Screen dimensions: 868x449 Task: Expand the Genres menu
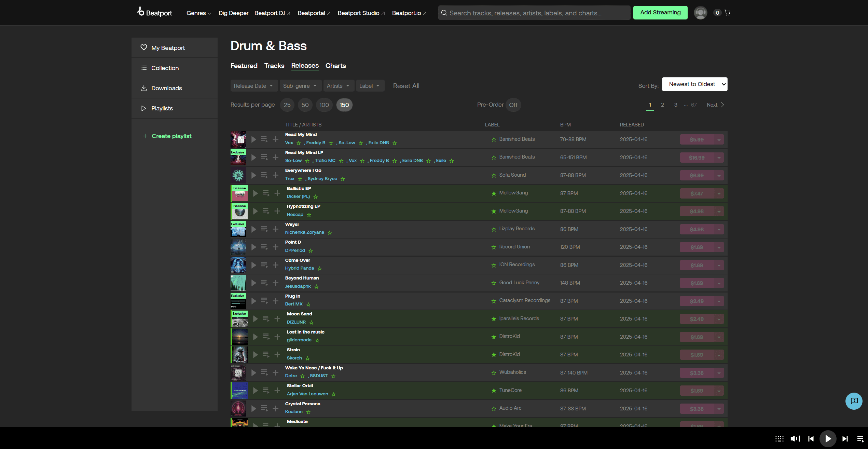click(x=199, y=13)
